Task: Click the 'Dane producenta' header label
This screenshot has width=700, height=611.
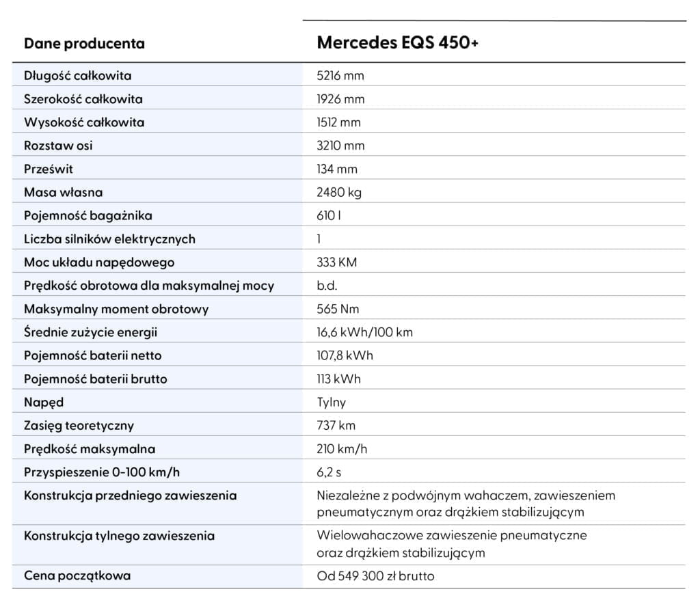Action: (x=84, y=44)
